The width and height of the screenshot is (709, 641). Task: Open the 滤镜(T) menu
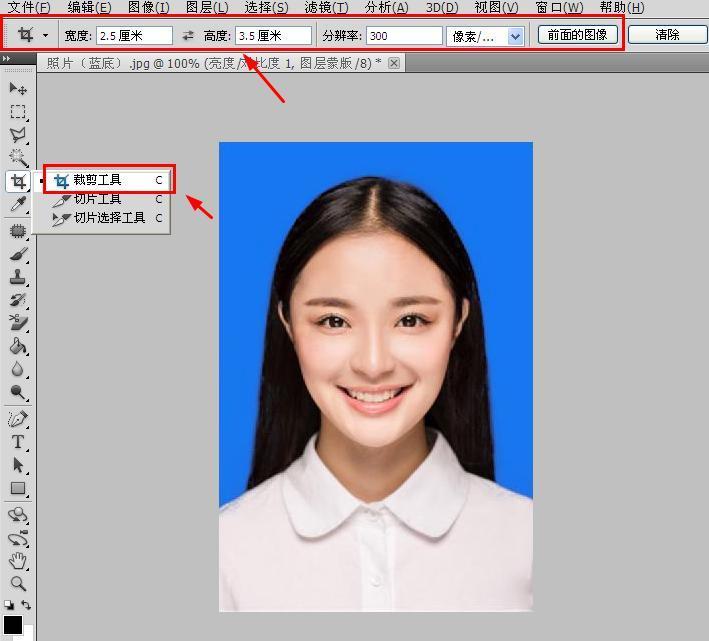point(326,7)
